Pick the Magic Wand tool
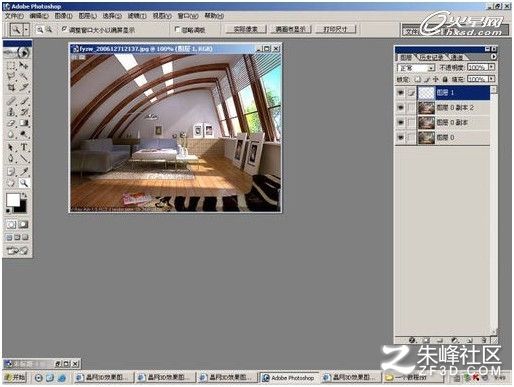Image resolution: width=514 pixels, height=387 pixels. point(24,77)
